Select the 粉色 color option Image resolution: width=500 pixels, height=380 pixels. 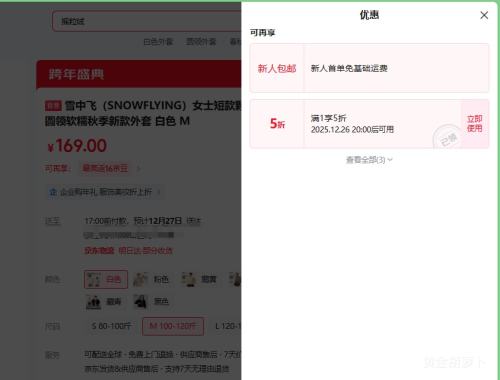[x=152, y=279]
